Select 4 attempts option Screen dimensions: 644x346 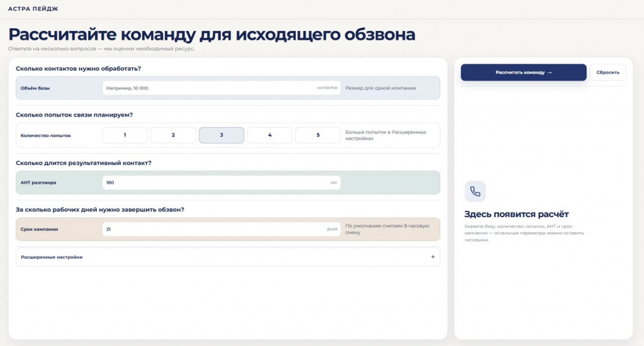point(270,135)
